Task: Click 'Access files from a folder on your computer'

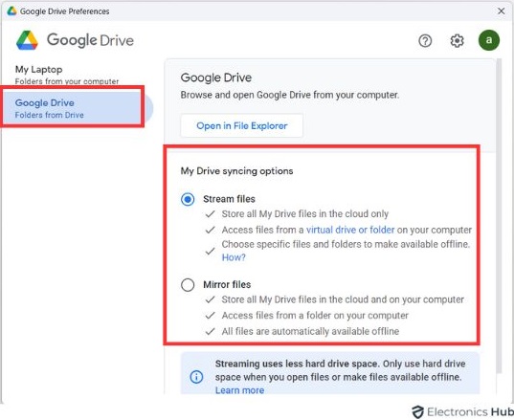Action: (315, 316)
